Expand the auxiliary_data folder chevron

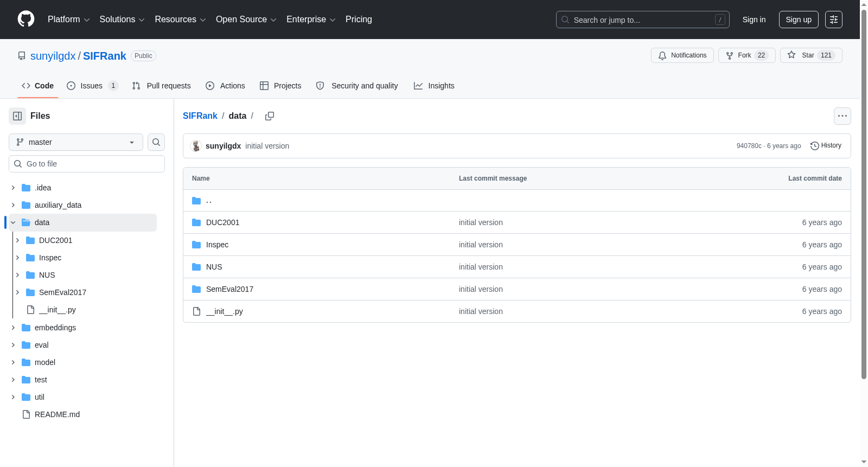pyautogui.click(x=13, y=205)
